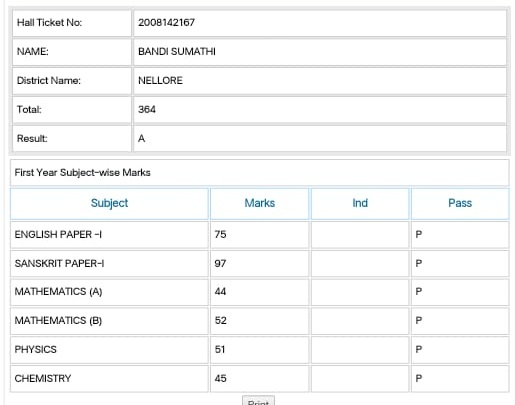Click the name BANDI SUMATHI
This screenshot has height=405, width=515.
pyautogui.click(x=177, y=52)
